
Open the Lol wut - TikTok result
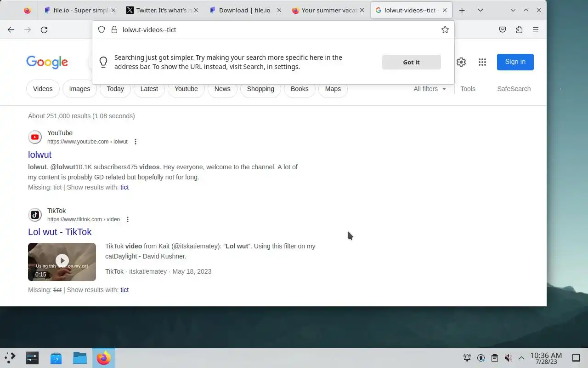60,232
